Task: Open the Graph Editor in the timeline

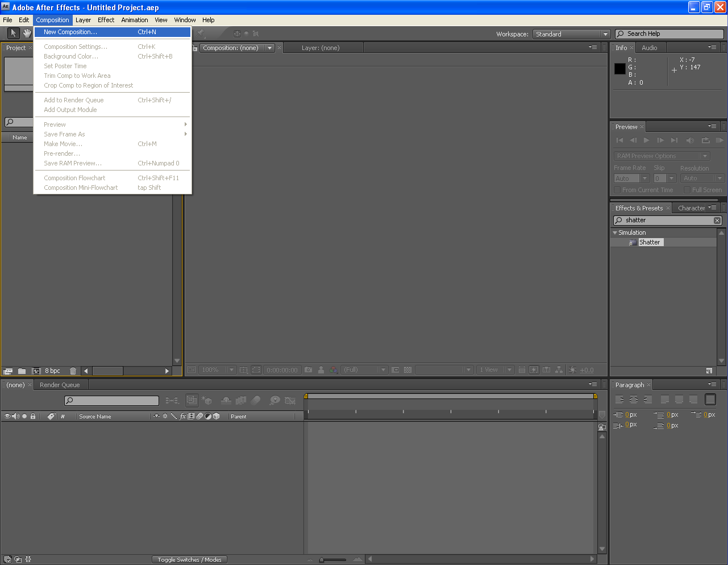Action: (290, 400)
